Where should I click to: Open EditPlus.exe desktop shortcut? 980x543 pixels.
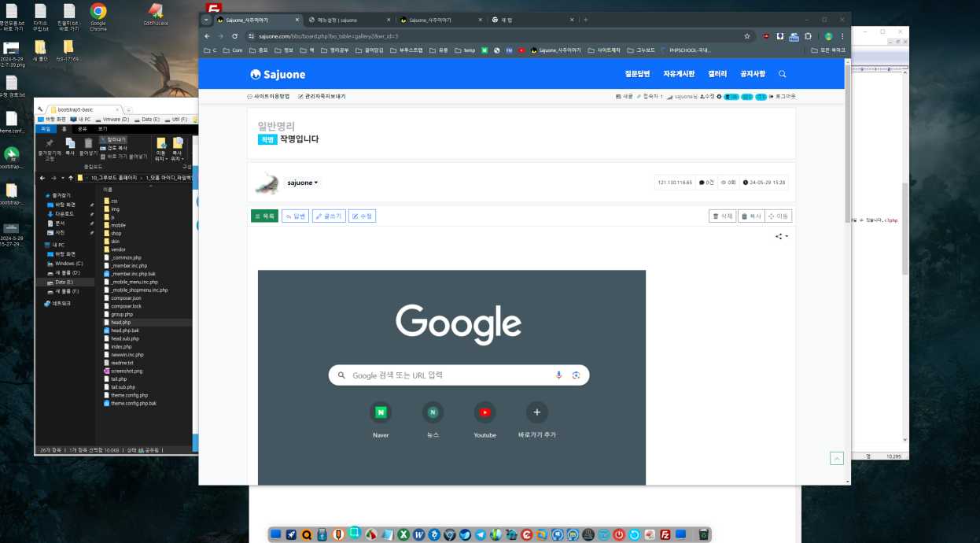(x=156, y=15)
